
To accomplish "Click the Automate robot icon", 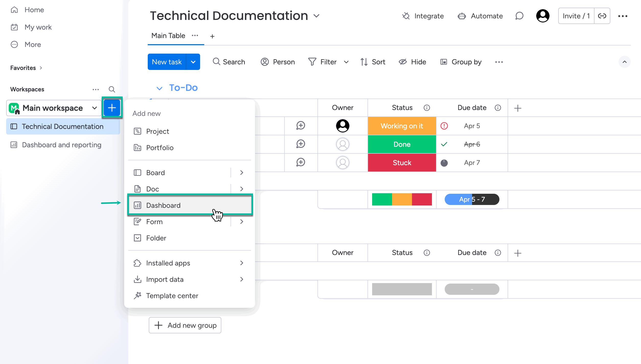I will pos(462,16).
